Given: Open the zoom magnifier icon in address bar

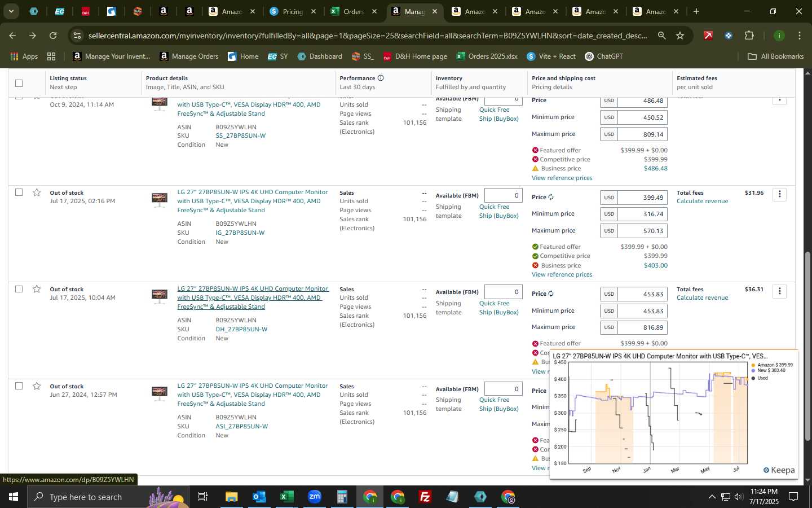Looking at the screenshot, I should coord(661,36).
